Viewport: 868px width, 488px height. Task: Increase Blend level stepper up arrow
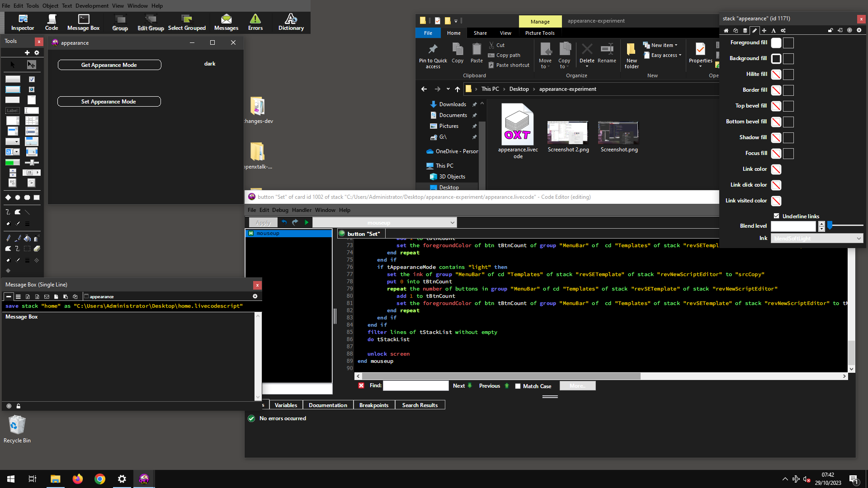(x=821, y=224)
